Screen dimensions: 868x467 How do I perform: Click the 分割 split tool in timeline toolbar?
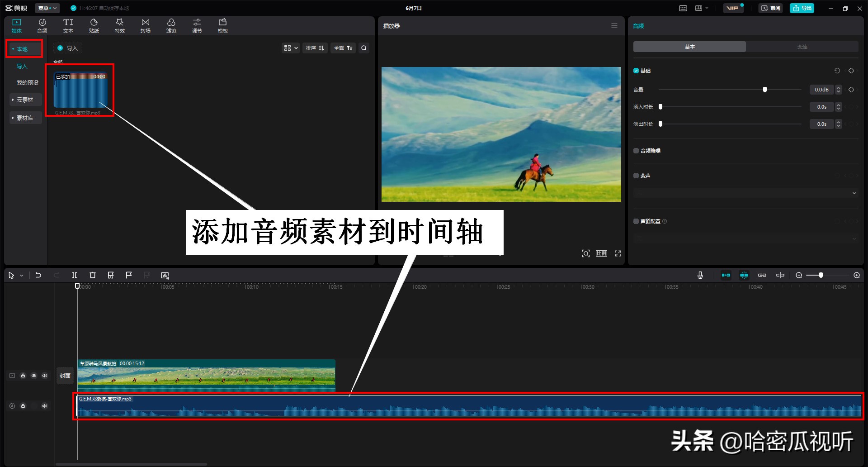(x=75, y=275)
